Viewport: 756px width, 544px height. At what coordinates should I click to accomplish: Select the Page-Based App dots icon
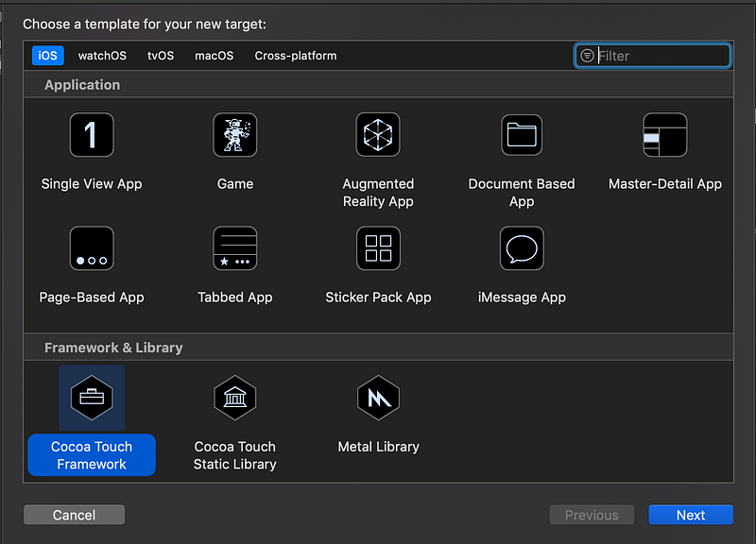92,248
